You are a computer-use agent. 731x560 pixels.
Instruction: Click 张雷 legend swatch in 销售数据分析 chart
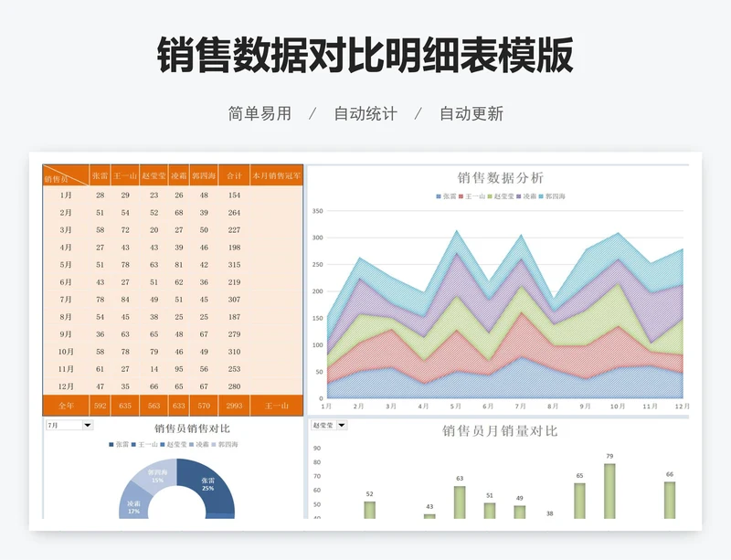439,196
